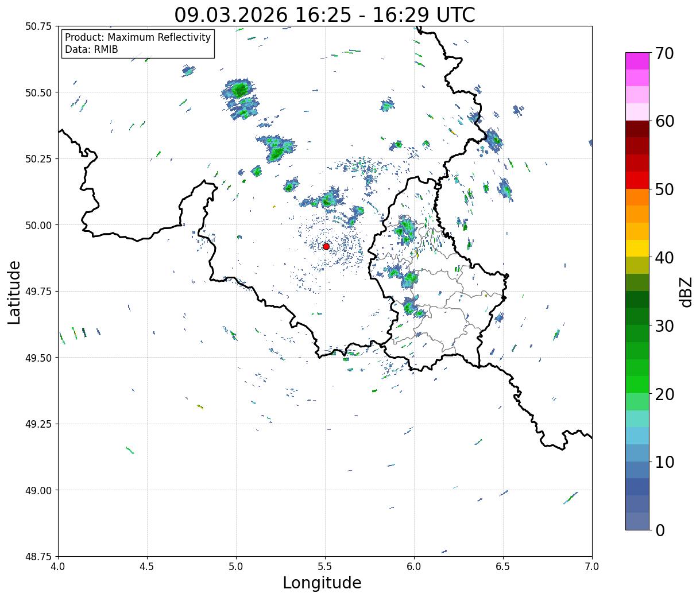Click the longitude tick label 6.0
The width and height of the screenshot is (700, 597).
click(x=414, y=567)
